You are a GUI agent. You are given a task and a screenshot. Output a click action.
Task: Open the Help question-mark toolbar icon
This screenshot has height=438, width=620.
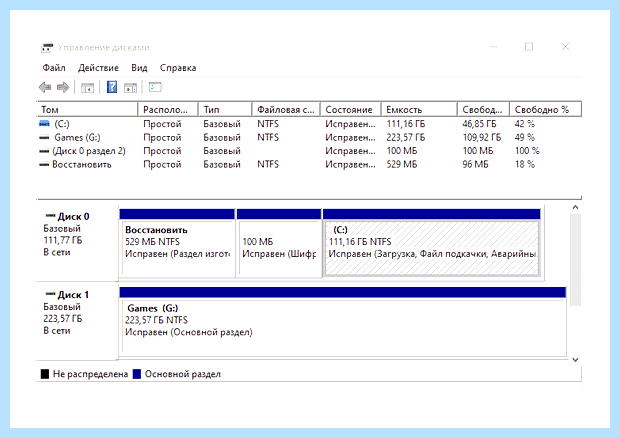coord(112,87)
